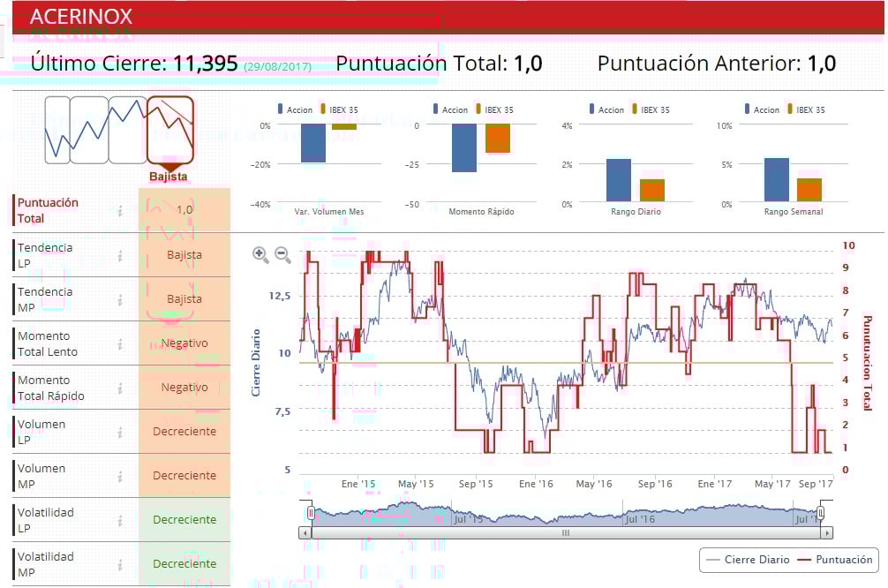Toggle Cierre Diario series in chart legend
Viewport: 888px width, 588px height.
pos(749,560)
